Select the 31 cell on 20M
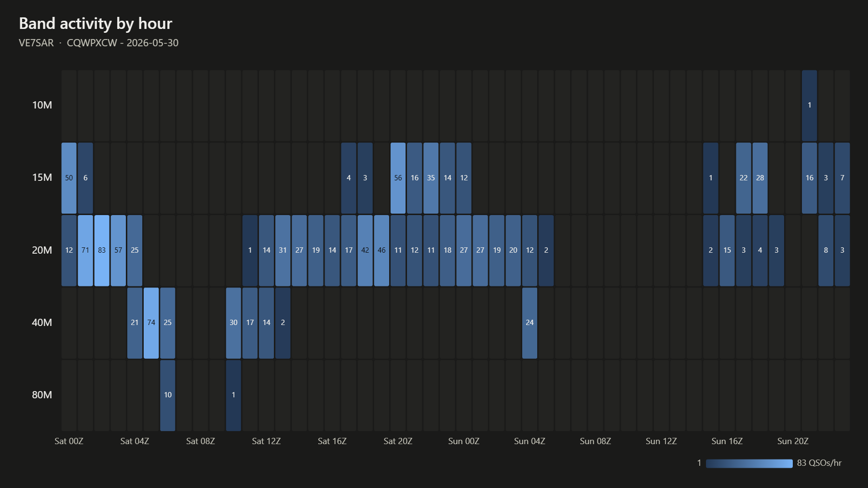 (x=283, y=250)
